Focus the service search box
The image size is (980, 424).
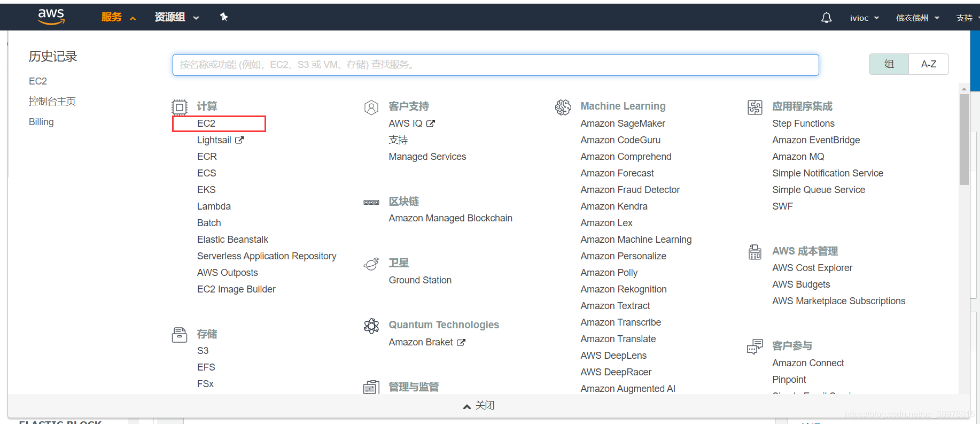[x=495, y=65]
